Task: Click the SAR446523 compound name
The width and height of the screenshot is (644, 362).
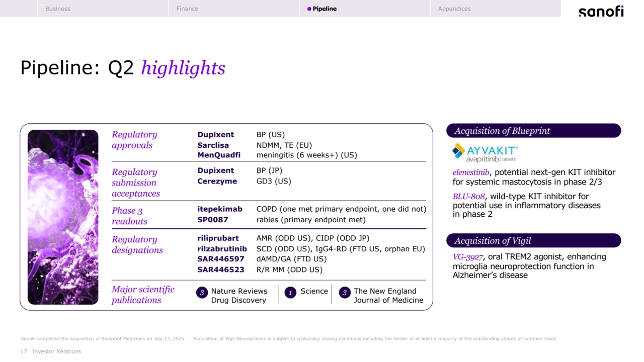Action: click(221, 269)
